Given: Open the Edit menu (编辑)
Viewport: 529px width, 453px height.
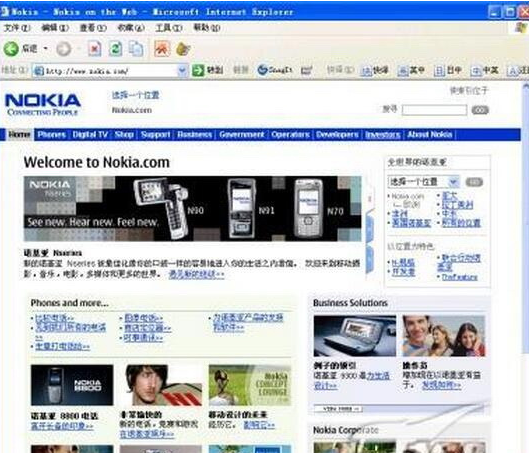Looking at the screenshot, I should click(55, 28).
